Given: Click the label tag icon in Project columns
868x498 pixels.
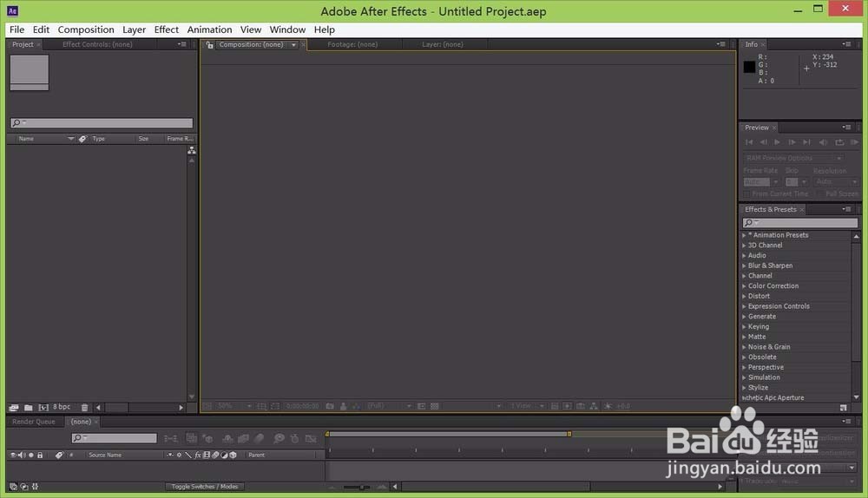Looking at the screenshot, I should [x=82, y=139].
